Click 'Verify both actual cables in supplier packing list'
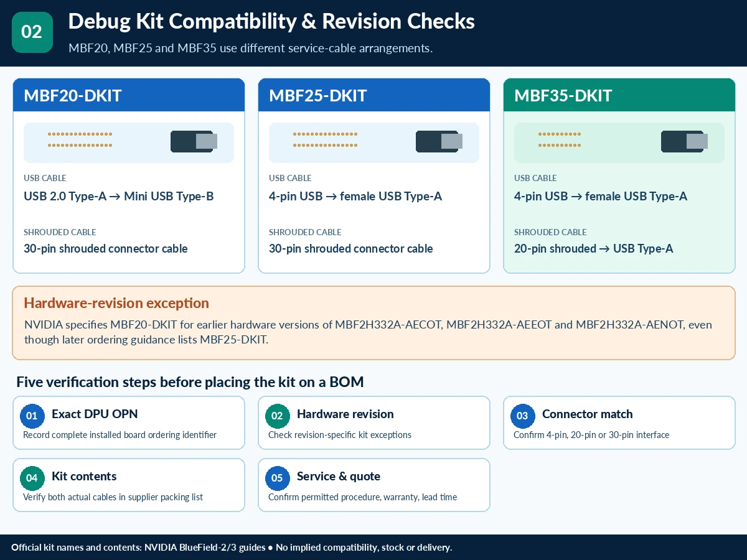Image resolution: width=747 pixels, height=560 pixels. click(x=113, y=497)
